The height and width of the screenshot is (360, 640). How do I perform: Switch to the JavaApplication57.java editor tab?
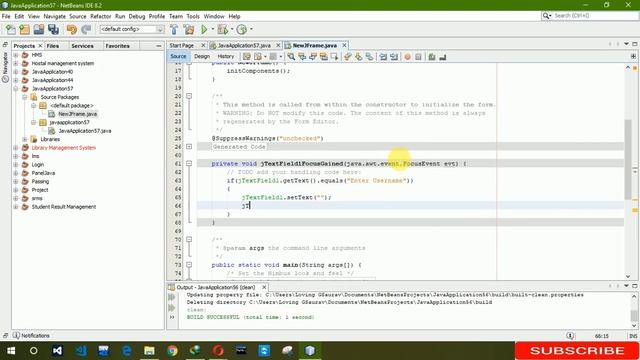tap(244, 45)
